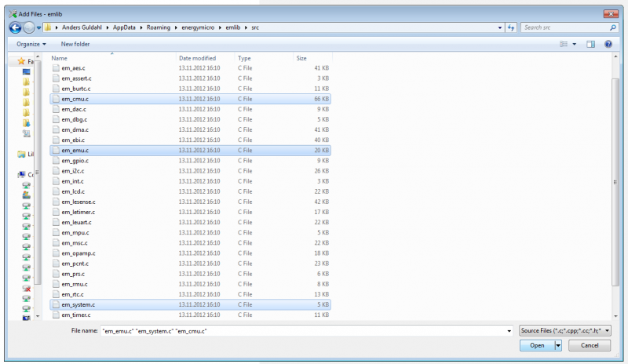Screen dimensions: 628x364
Task: Open the Source Files filter dropdown
Action: (564, 331)
